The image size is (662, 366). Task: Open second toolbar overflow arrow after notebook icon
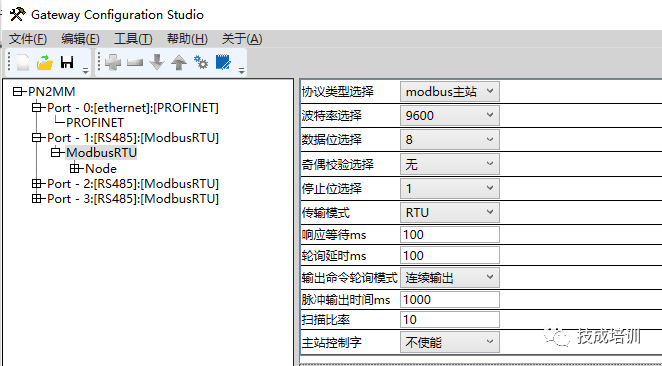(241, 71)
